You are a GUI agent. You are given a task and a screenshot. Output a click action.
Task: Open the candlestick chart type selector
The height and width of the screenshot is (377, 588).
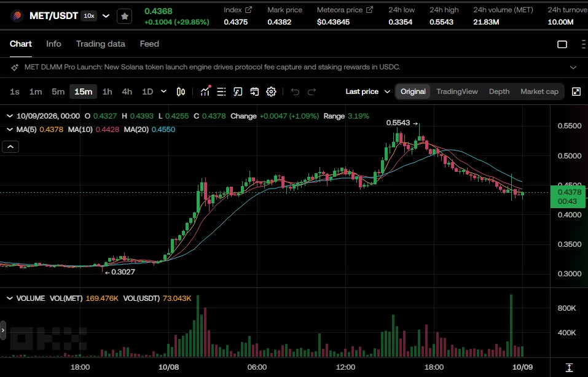click(181, 91)
